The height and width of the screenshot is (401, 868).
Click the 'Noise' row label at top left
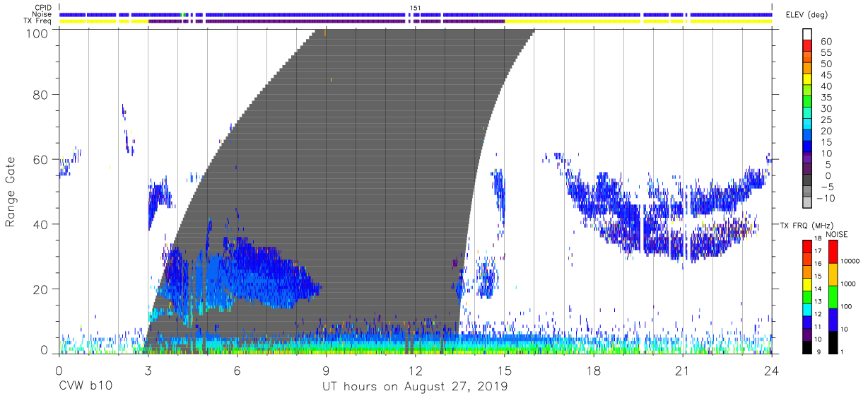pos(42,14)
